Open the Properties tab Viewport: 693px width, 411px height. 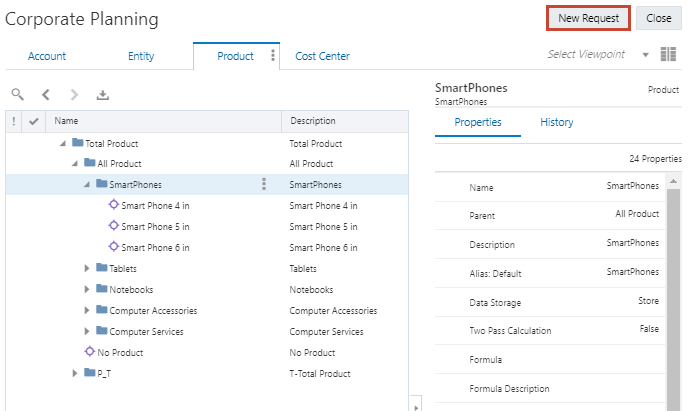click(x=478, y=122)
